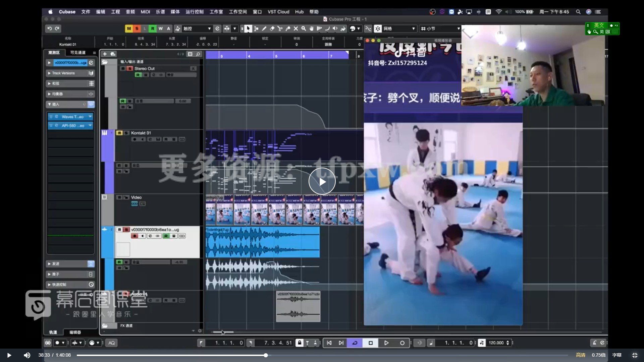This screenshot has width=644, height=362.
Task: Select the Draw pencil tool
Action: (264, 29)
